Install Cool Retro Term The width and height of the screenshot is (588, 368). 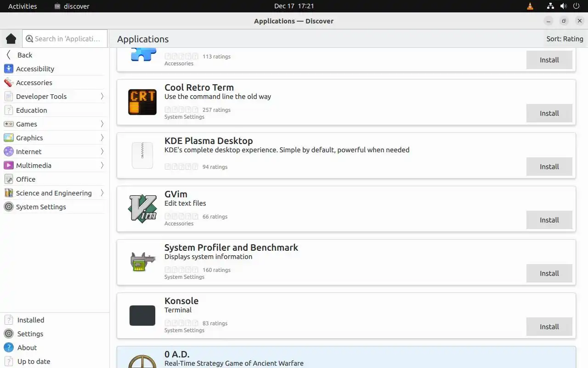[x=549, y=113]
